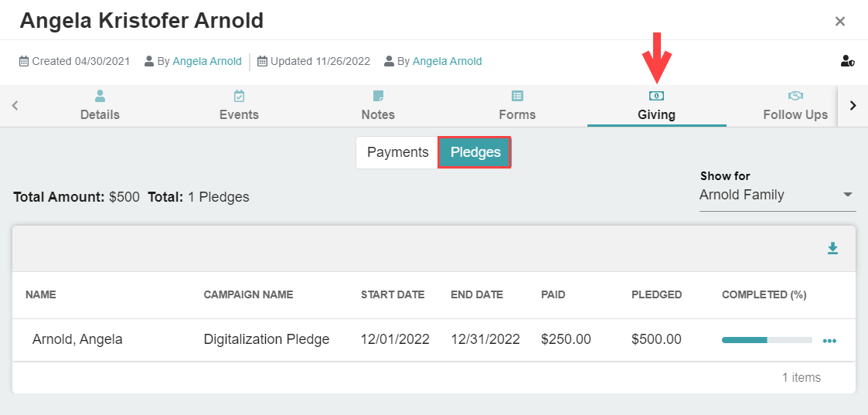This screenshot has height=415, width=868.
Task: Switch to the Payments view
Action: click(397, 152)
